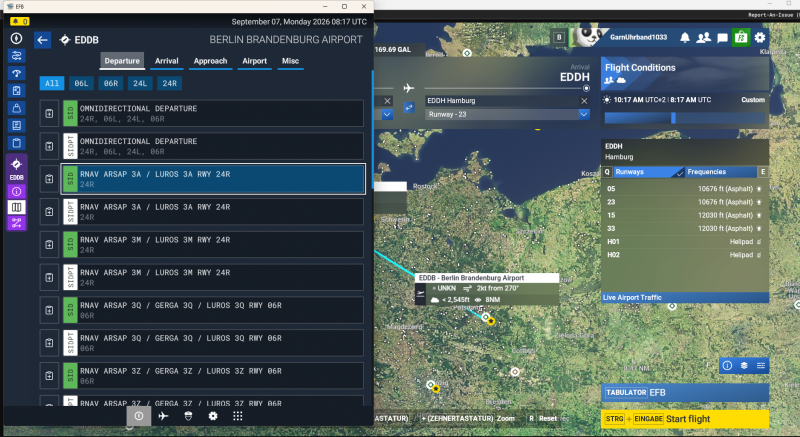
Task: Filter departures by runway 24L
Action: click(140, 83)
